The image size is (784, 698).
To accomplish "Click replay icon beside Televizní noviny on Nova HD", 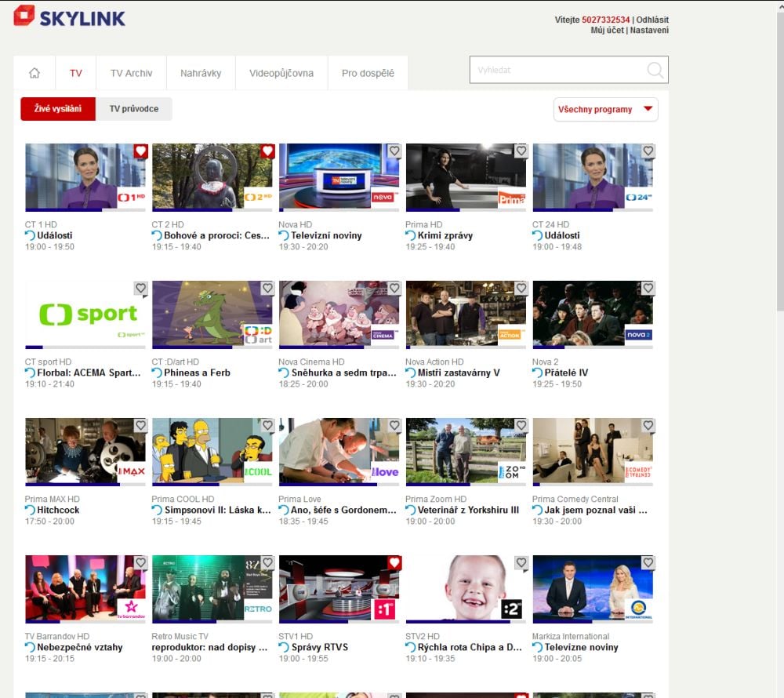I will pos(284,235).
